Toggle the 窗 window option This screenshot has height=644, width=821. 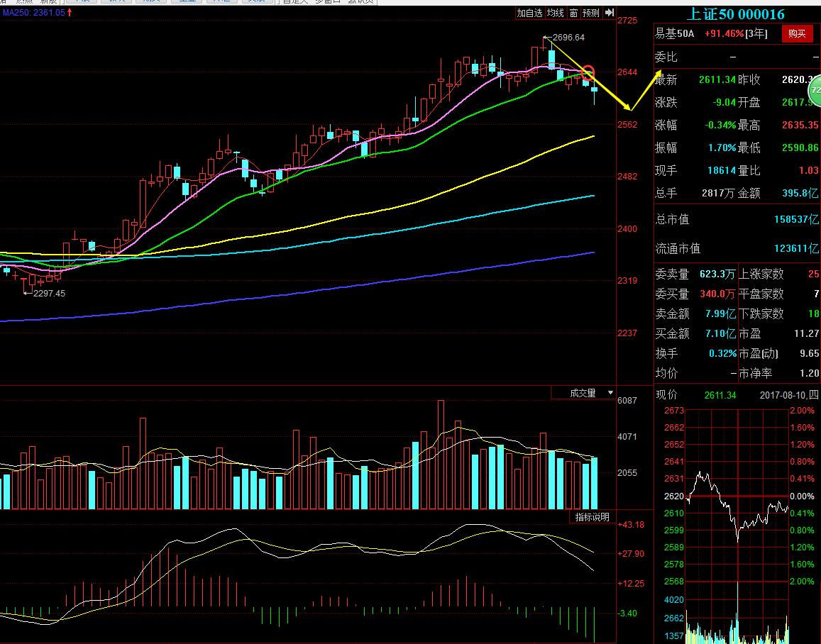click(x=573, y=13)
